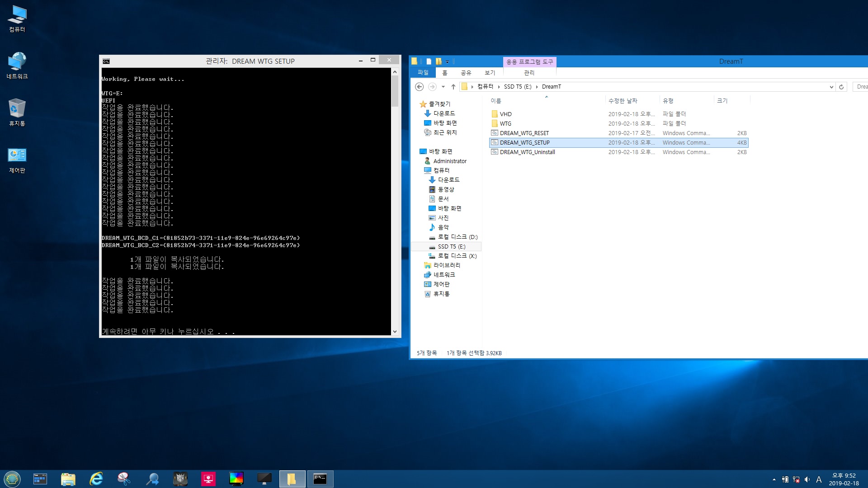Screen dimensions: 868x488
Task: Sort by the 수정한 날짜 column header
Action: tap(632, 101)
